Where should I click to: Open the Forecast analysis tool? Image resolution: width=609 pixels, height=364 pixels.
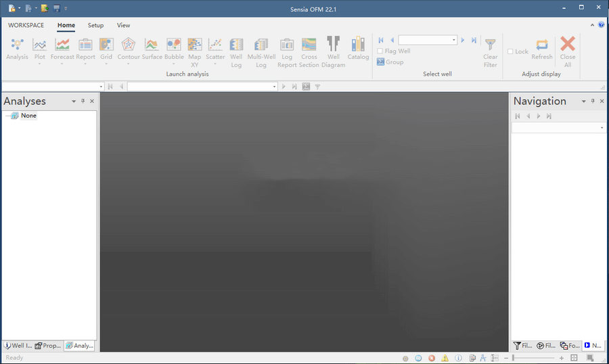pos(62,45)
